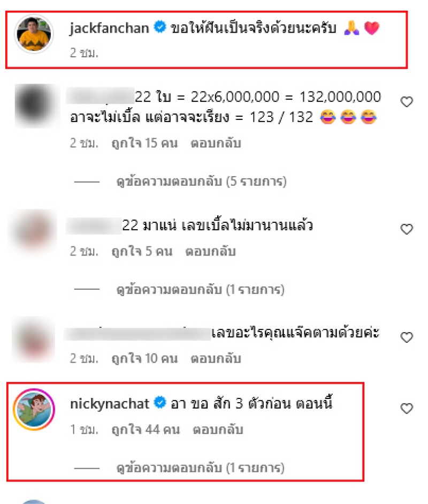Open the nickynachat username link

tap(110, 404)
